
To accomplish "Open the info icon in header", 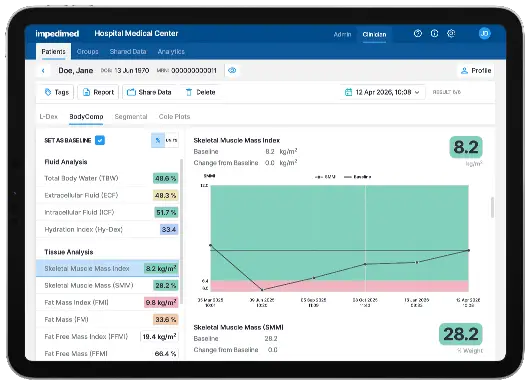I will pyautogui.click(x=434, y=34).
